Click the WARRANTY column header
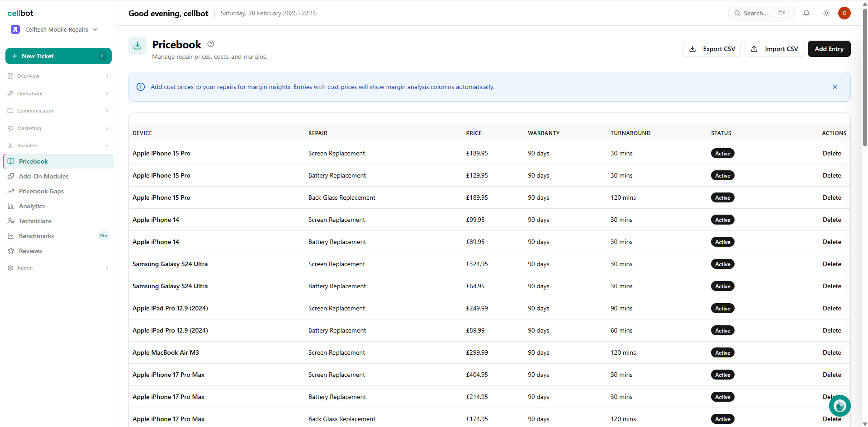 [x=544, y=133]
